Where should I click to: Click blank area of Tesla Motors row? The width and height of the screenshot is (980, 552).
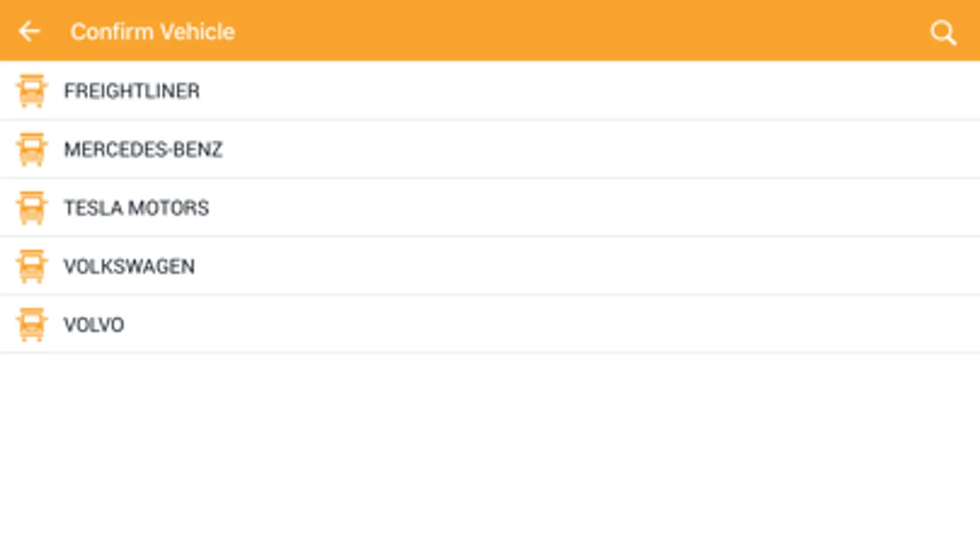pyautogui.click(x=552, y=208)
